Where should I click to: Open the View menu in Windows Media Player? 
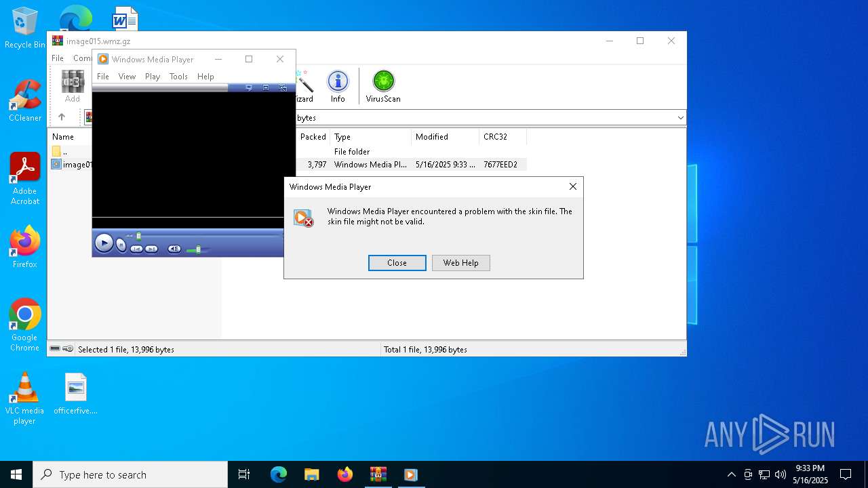coord(127,77)
